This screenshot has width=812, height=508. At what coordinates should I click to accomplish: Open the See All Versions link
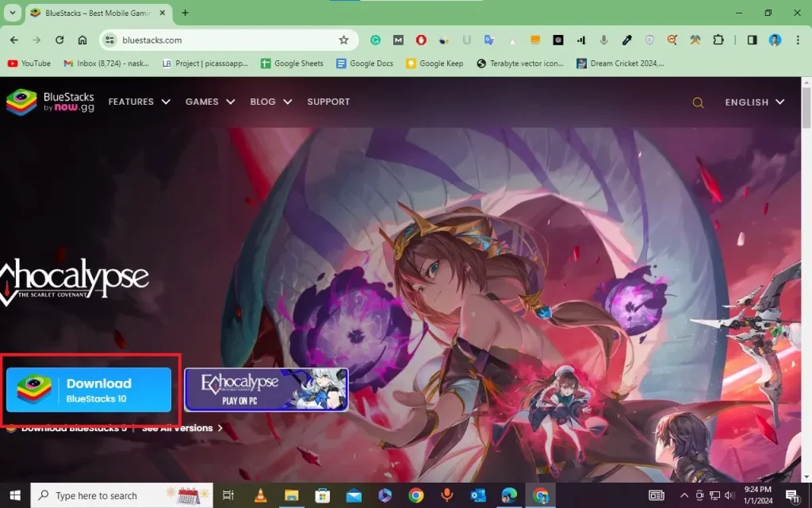(x=182, y=428)
